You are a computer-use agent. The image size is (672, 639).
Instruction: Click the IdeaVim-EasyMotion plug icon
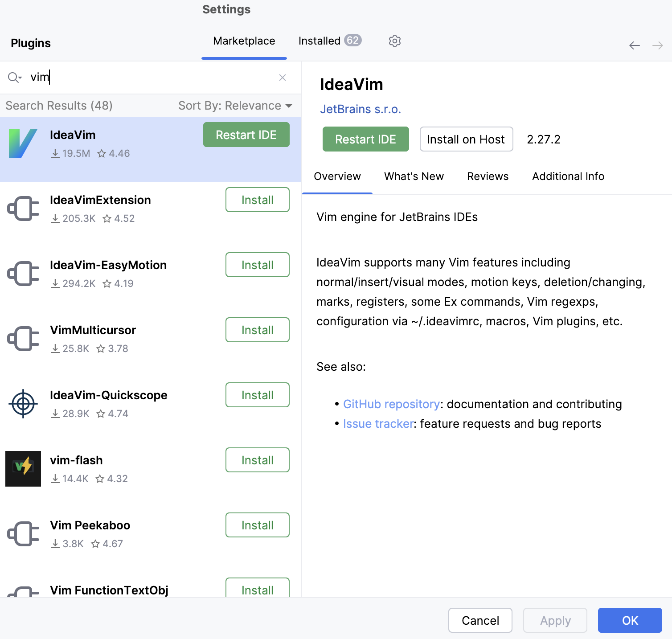pyautogui.click(x=23, y=273)
